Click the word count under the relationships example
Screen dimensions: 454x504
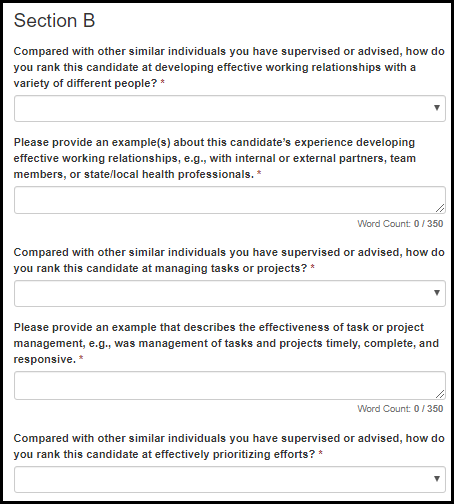pyautogui.click(x=400, y=224)
